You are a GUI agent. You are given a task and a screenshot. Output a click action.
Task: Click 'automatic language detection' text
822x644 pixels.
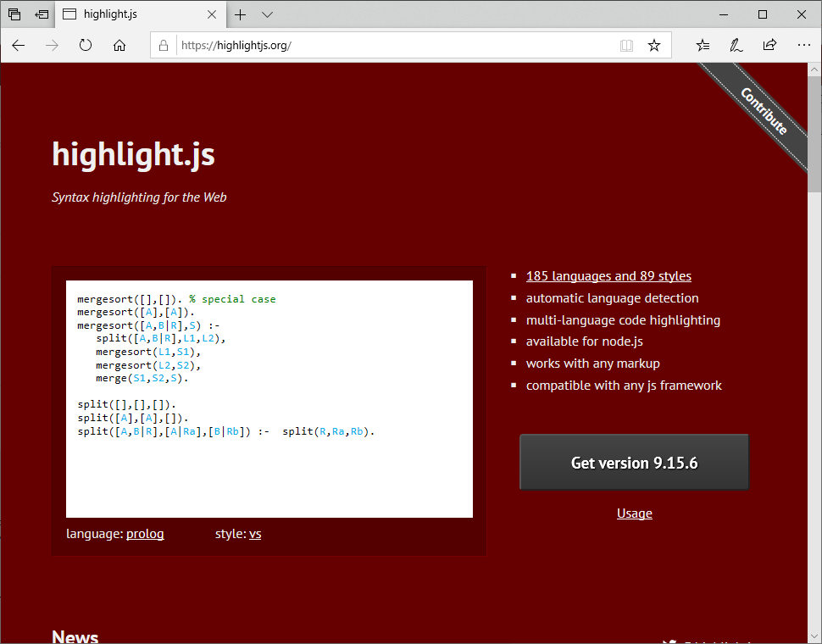pos(613,298)
